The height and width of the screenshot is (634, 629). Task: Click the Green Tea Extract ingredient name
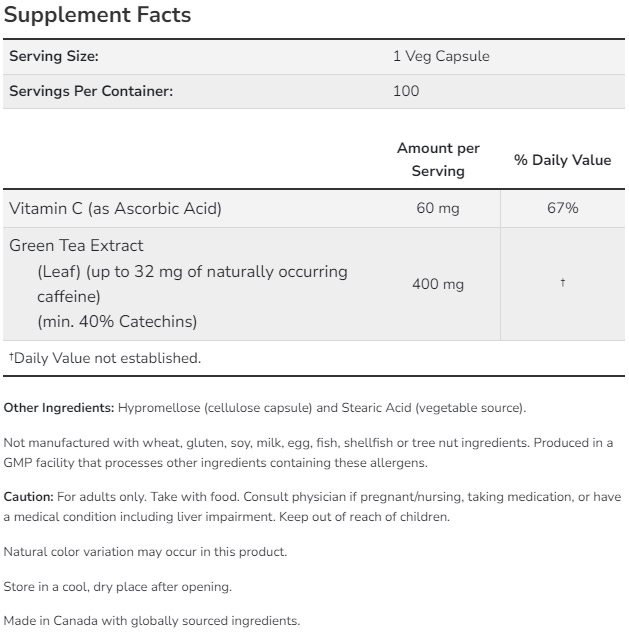coord(76,245)
